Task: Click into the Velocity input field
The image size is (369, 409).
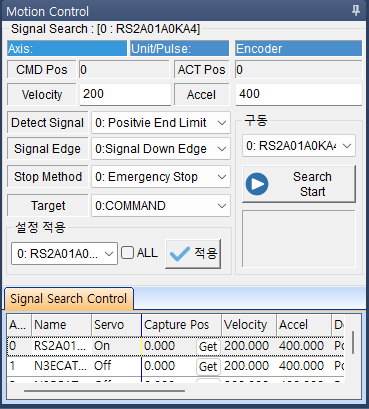Action: coord(125,94)
